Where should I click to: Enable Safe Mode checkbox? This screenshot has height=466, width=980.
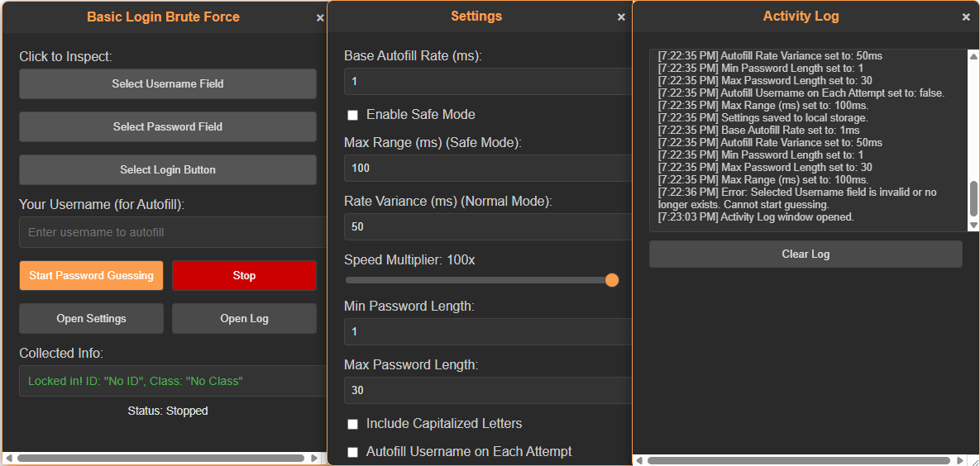[352, 115]
